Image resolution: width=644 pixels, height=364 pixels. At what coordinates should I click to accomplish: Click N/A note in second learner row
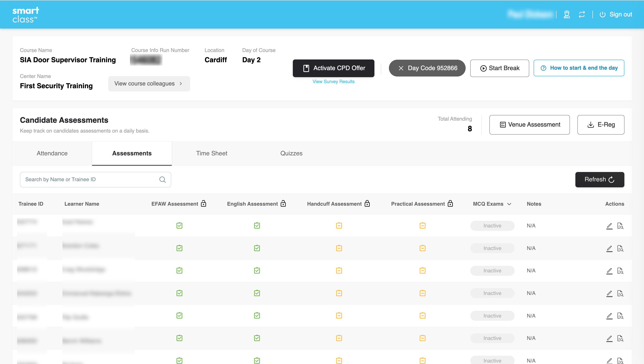[x=531, y=248]
